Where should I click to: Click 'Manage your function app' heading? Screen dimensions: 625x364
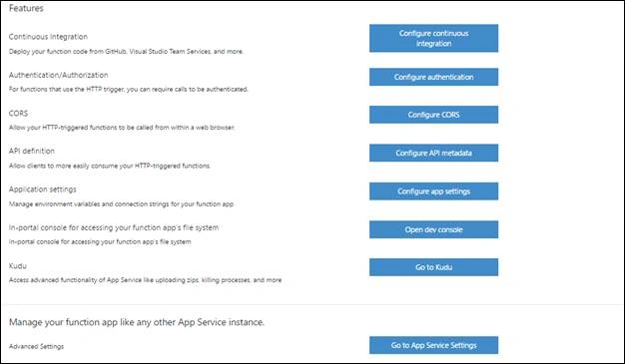[x=137, y=322]
